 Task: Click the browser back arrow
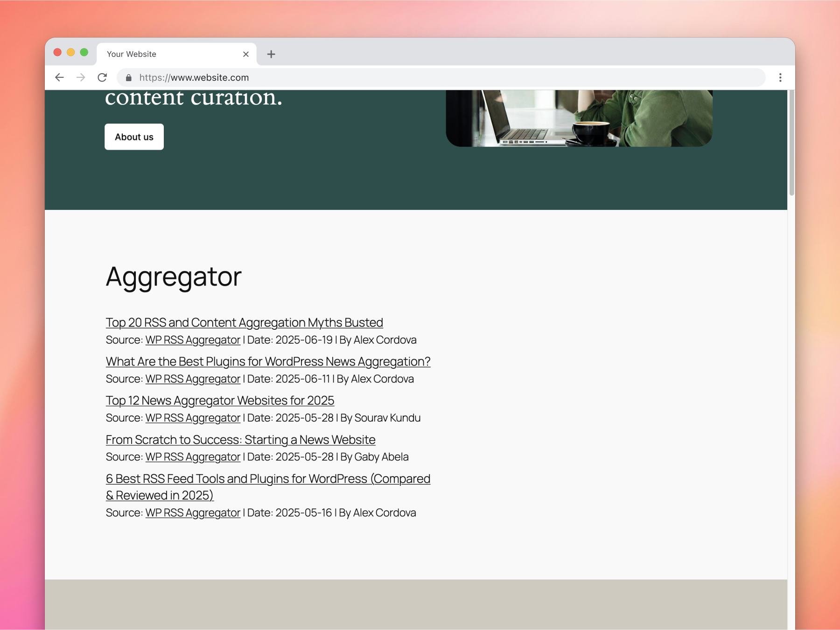(x=59, y=77)
